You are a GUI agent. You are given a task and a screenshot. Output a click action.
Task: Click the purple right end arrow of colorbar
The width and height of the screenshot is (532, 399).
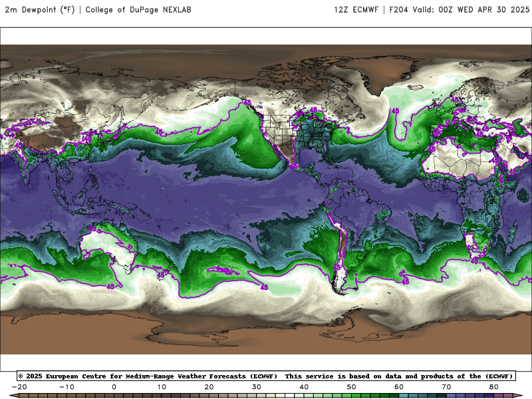518,396
